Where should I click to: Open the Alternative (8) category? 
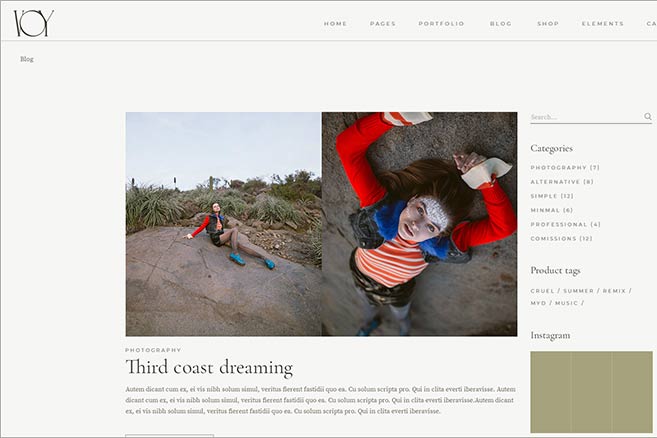tap(562, 182)
